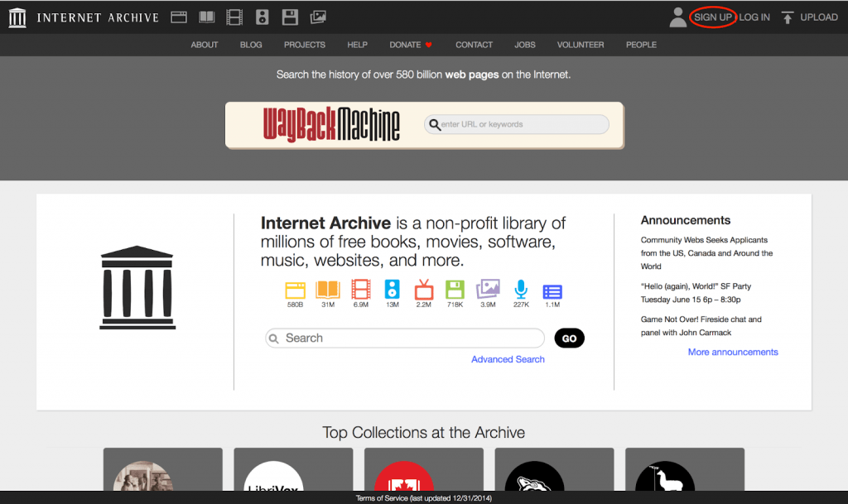Click the Wayback Machine logo
Viewport: 848px width, 504px height.
pos(331,125)
